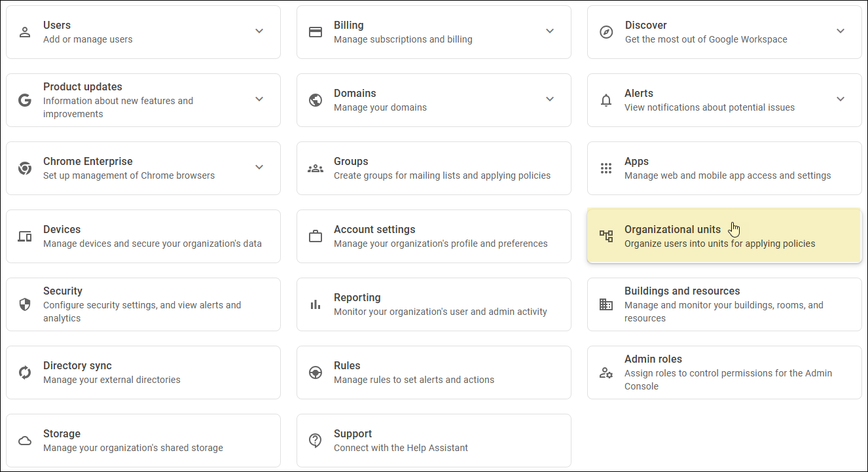
Task: Click 'Connect with the Help Assistant' text
Action: pos(401,448)
